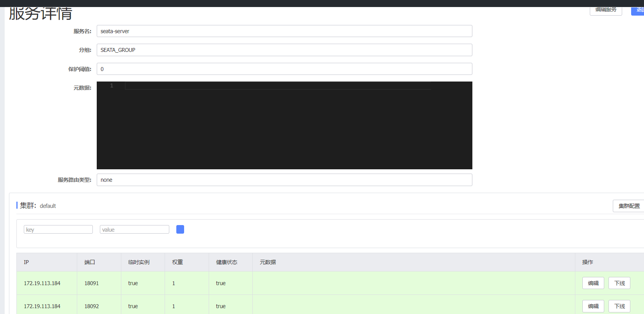Click 编辑 for the port 18091 instance
Image resolution: width=644 pixels, height=314 pixels.
(x=593, y=283)
